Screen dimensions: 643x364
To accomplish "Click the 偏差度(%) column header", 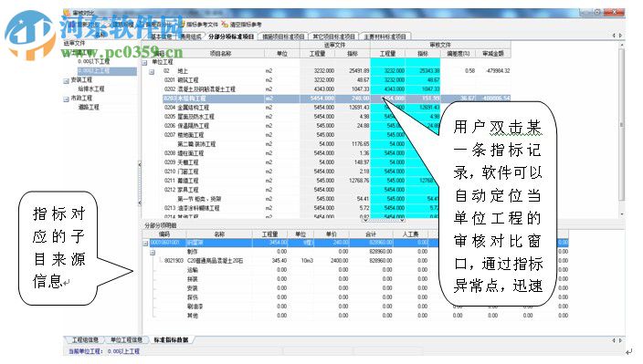I will (459, 54).
